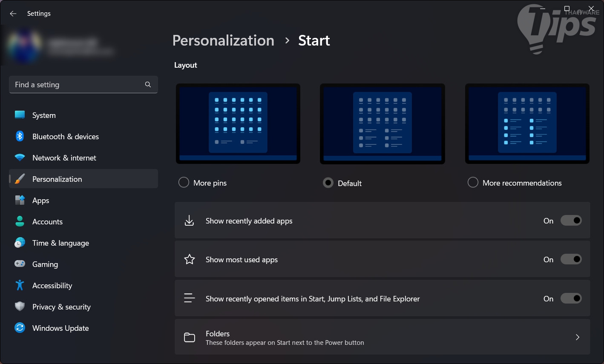Click the Network & internet Wi-Fi icon
The image size is (604, 364).
20,158
